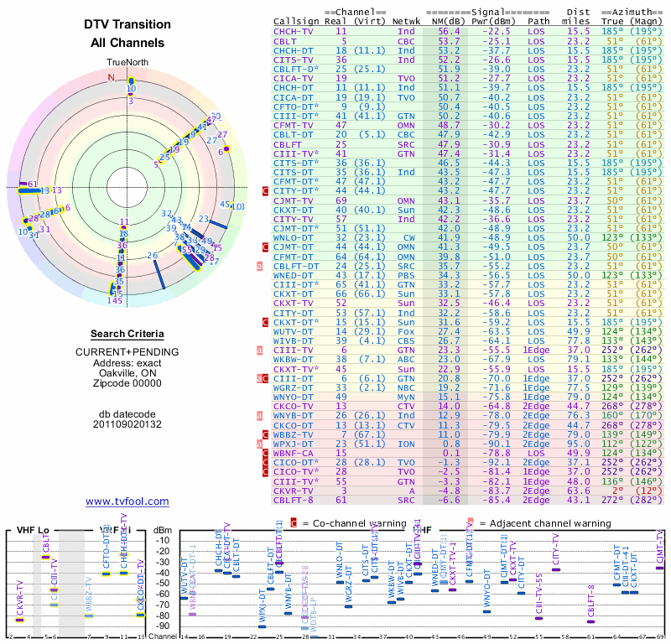Viewport: 671px width, 644px height.
Task: Click the VHF Lo label on spectrum chart
Action: (x=33, y=530)
